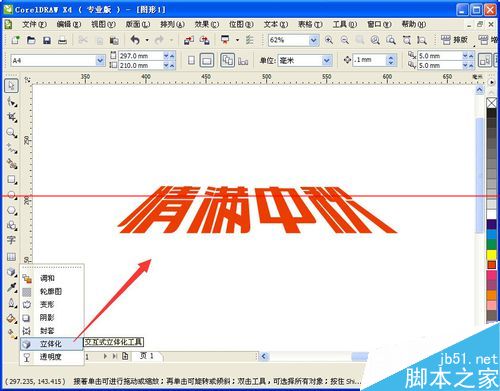500x391 pixels.
Task: Choose 立体化 extrude tool in flyout
Action: click(52, 344)
